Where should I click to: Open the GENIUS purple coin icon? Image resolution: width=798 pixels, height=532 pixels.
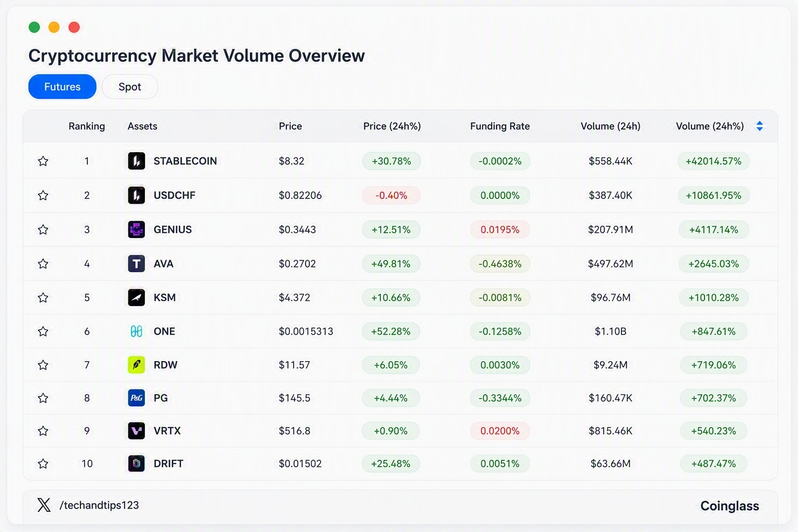(x=136, y=230)
